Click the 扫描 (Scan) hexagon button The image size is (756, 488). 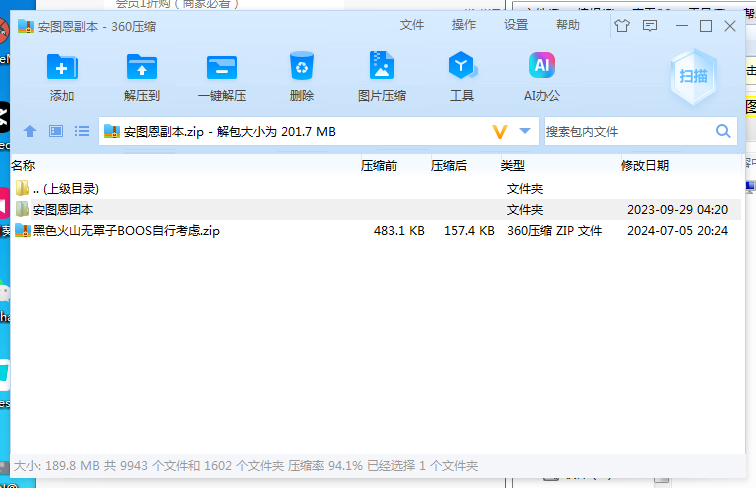point(693,76)
